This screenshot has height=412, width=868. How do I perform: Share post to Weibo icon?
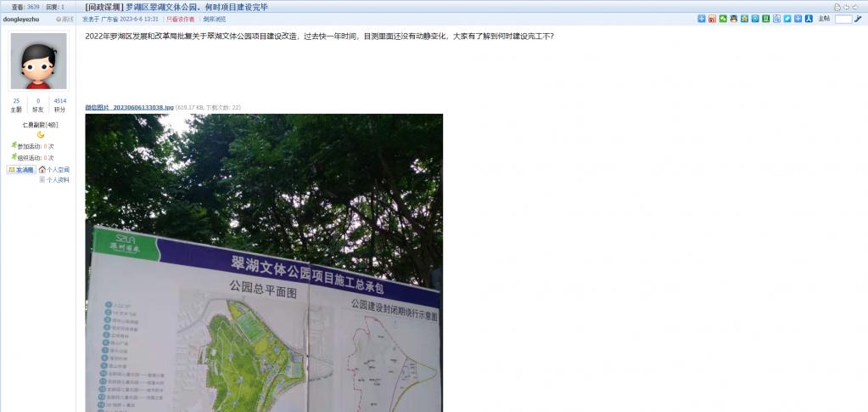tap(712, 19)
